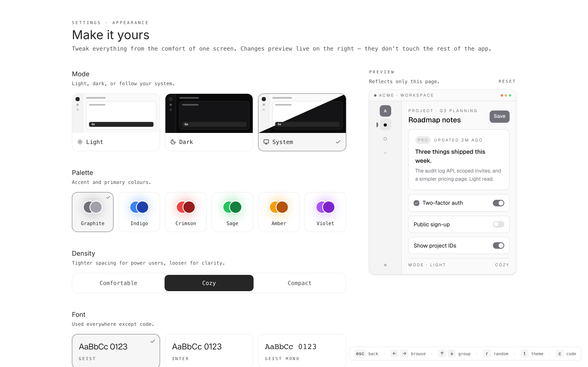Open the gear icon at preview sidebar bottom
This screenshot has height=367, width=588.
point(385,265)
